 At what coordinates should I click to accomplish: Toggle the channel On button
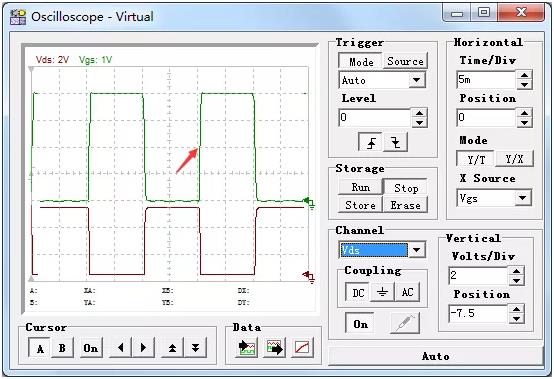coord(360,323)
